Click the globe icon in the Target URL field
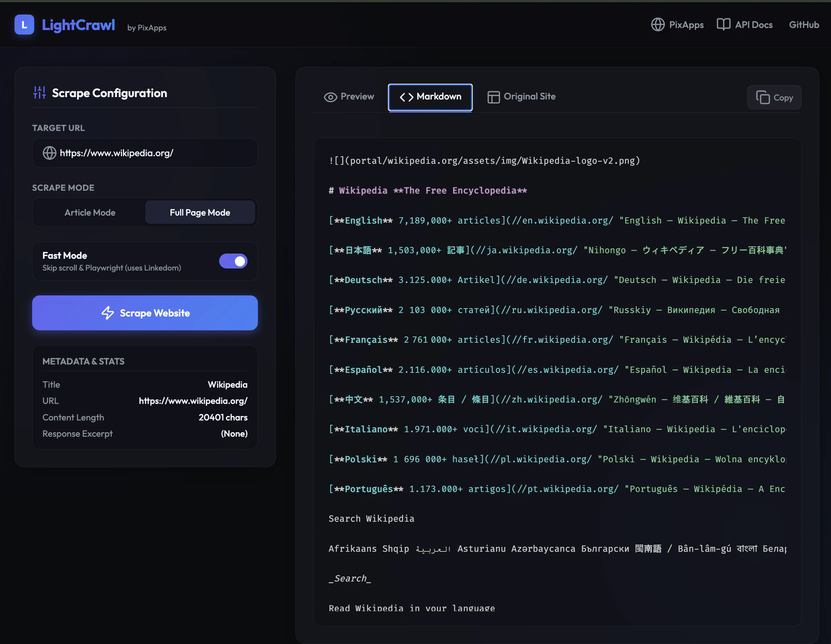831x644 pixels. coord(49,153)
